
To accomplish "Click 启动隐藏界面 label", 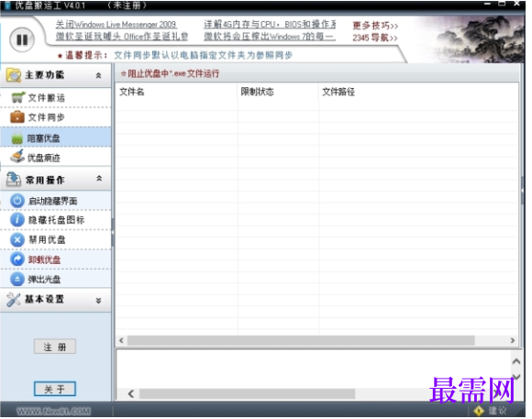I will (52, 201).
